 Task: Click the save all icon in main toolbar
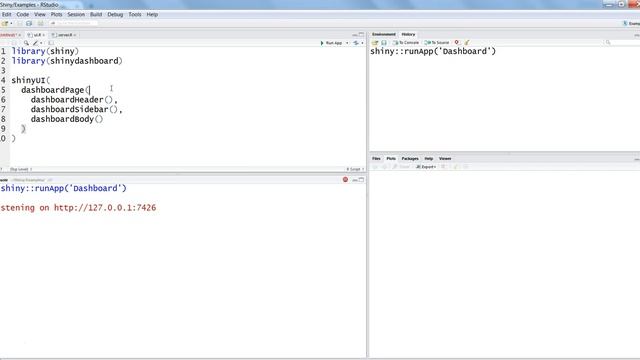(29, 24)
